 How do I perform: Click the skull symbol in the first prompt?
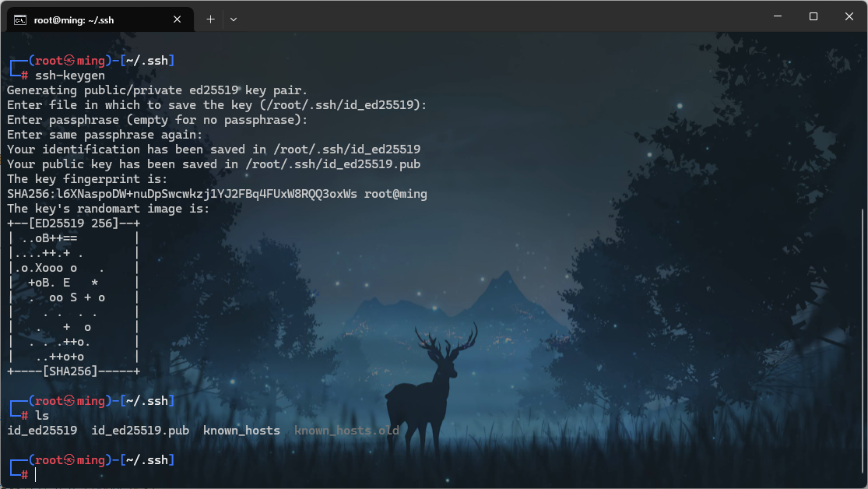(69, 61)
